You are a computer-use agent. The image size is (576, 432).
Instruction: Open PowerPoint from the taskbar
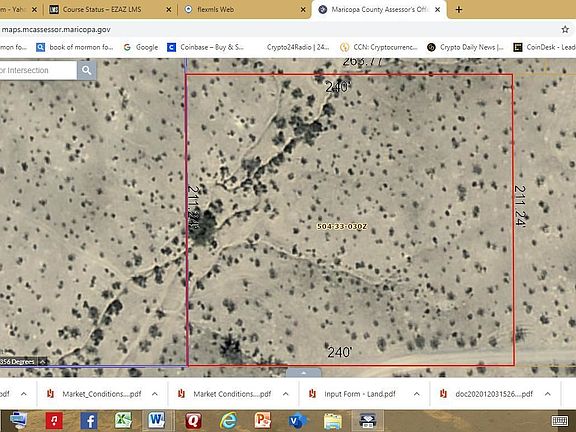(x=263, y=421)
